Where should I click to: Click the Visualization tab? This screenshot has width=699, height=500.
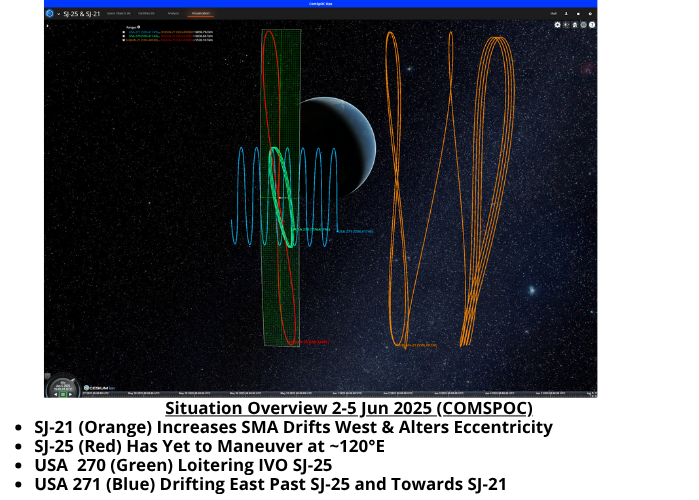pyautogui.click(x=201, y=15)
